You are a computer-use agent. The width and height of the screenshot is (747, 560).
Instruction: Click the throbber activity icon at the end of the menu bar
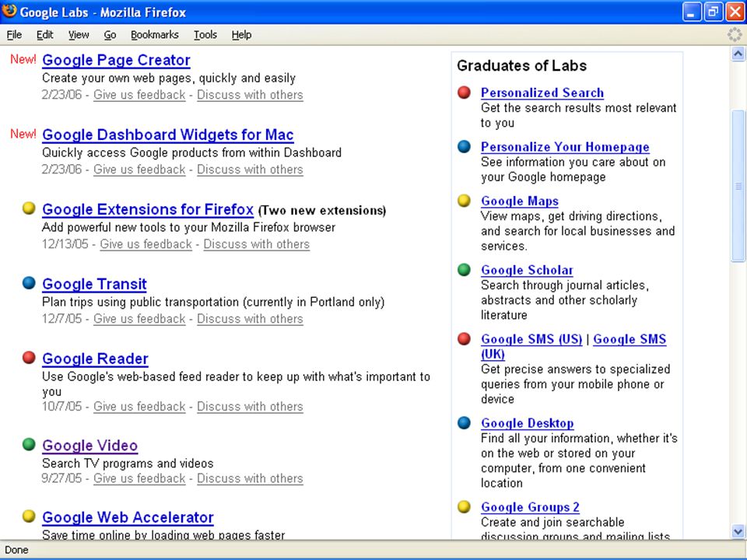(x=735, y=34)
